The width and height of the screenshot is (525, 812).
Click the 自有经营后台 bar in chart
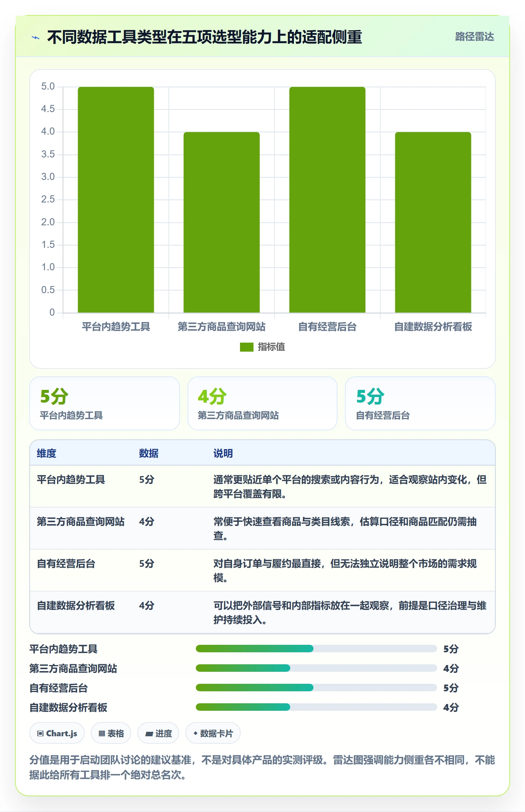coord(327,199)
